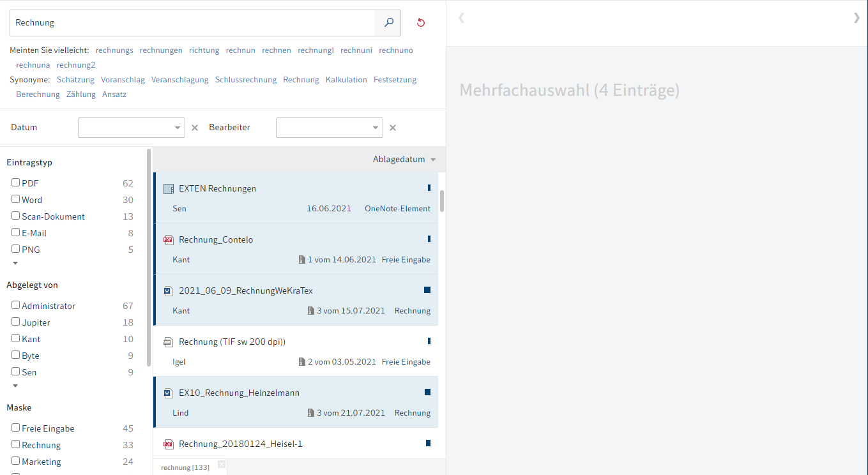
Task: Click synonym link Zählung
Action: pos(81,94)
